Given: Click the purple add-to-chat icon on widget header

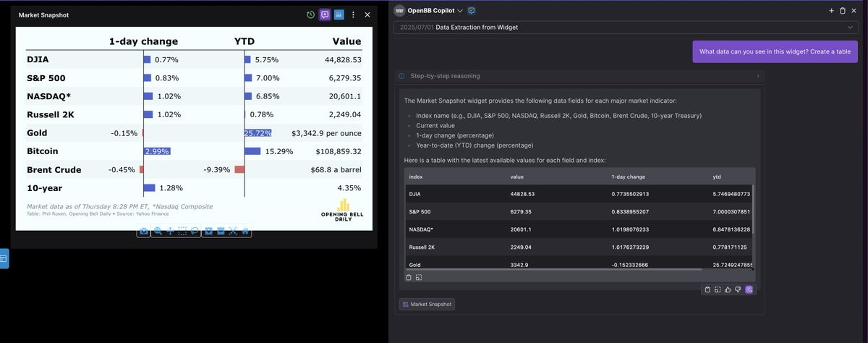Looking at the screenshot, I should tap(325, 14).
